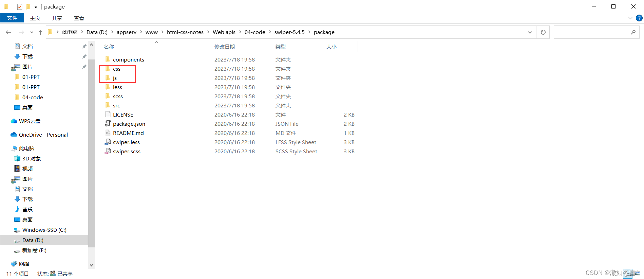
Task: Click the sidebar scroll up arrow
Action: coord(91,45)
